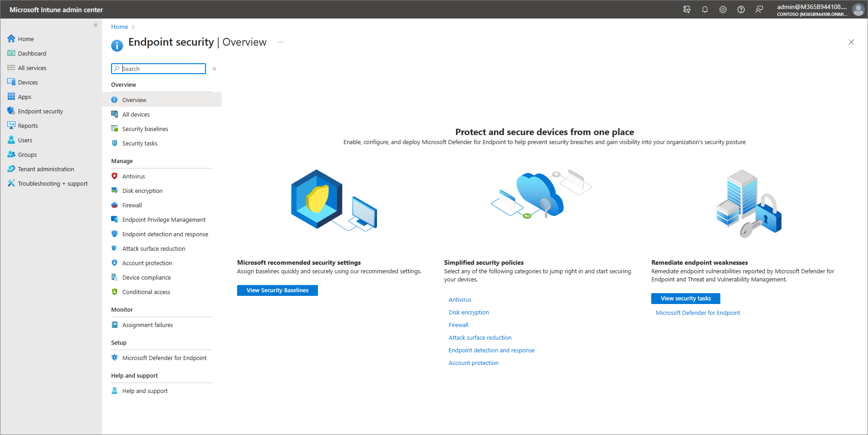Viewport: 868px width, 435px height.
Task: Click View security tasks button
Action: [x=686, y=299]
